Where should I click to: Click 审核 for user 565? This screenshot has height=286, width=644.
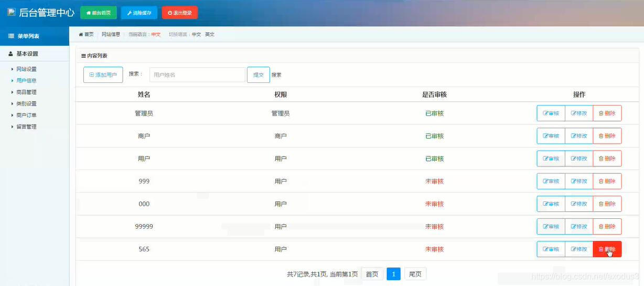[x=551, y=249]
